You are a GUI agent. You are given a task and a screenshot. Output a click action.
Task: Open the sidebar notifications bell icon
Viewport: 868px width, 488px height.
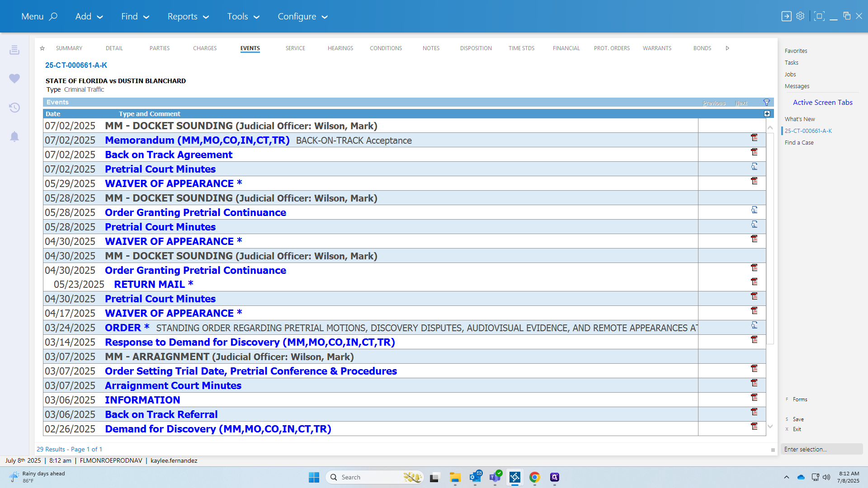(x=14, y=136)
